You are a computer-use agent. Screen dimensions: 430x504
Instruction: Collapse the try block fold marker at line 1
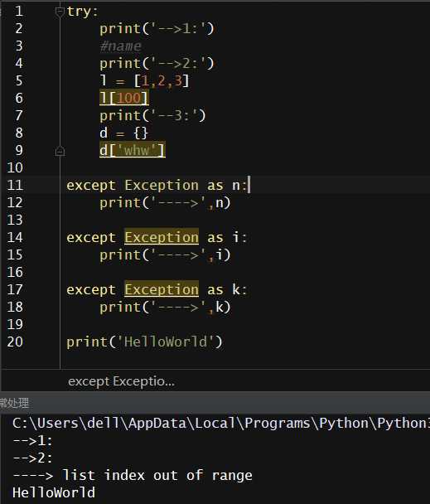pyautogui.click(x=60, y=12)
